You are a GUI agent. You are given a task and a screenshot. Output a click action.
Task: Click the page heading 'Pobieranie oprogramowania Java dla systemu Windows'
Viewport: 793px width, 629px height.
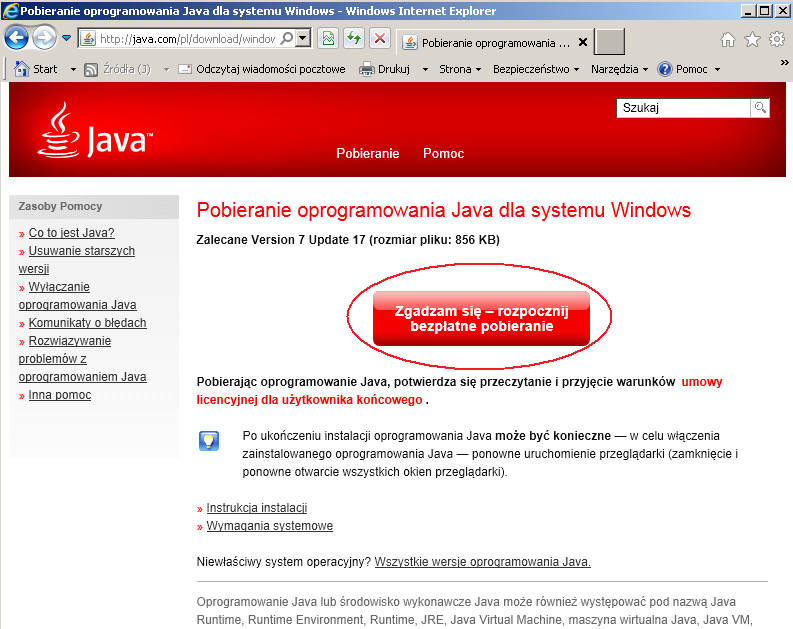click(444, 210)
